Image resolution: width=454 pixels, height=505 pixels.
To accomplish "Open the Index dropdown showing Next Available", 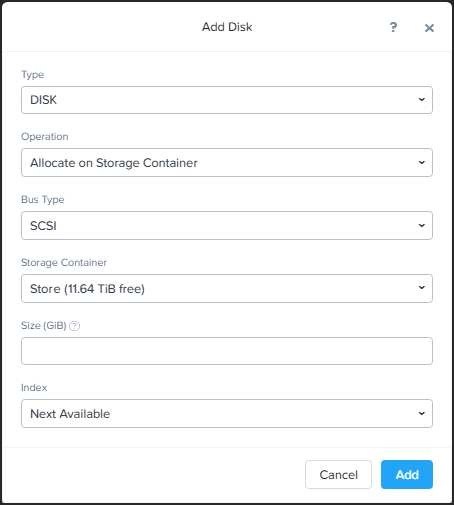I will [227, 414].
